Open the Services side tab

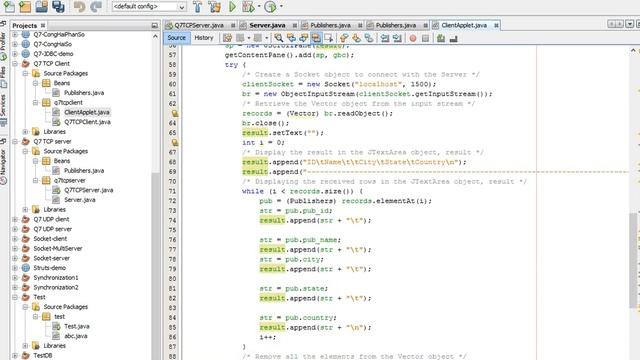[x=3, y=110]
